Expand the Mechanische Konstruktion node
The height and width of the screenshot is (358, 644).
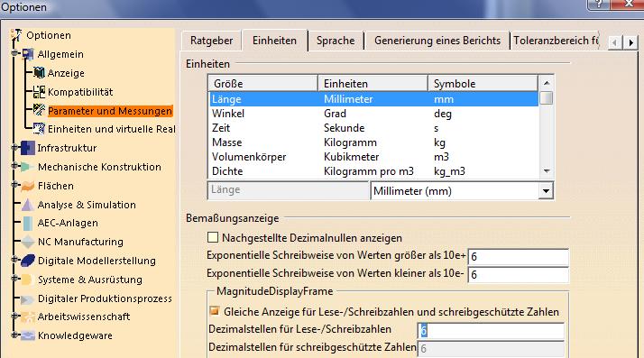(x=14, y=166)
